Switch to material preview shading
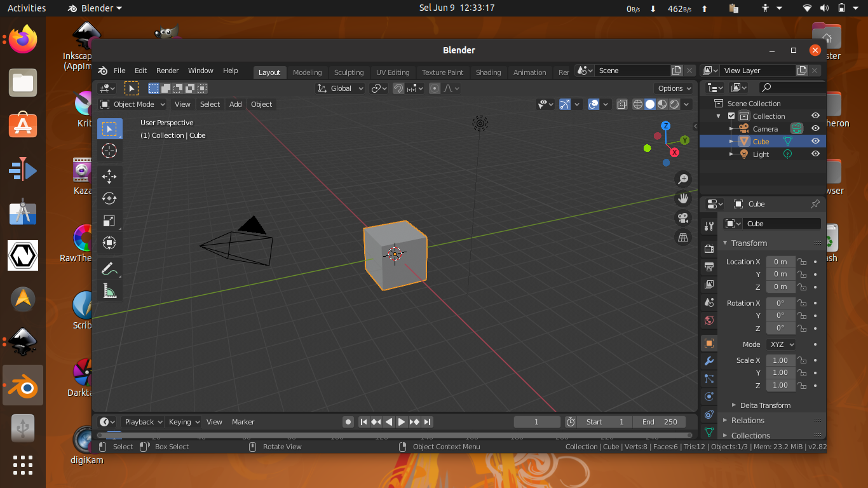 [x=662, y=104]
